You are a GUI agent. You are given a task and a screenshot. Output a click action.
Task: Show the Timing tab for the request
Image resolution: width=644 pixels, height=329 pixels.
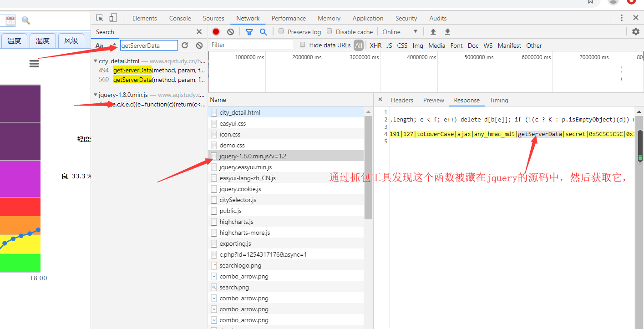pos(499,100)
